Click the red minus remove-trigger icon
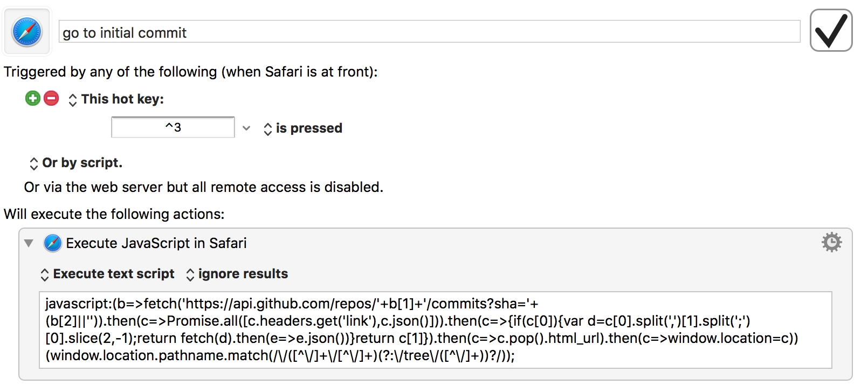The width and height of the screenshot is (868, 385). click(x=51, y=99)
